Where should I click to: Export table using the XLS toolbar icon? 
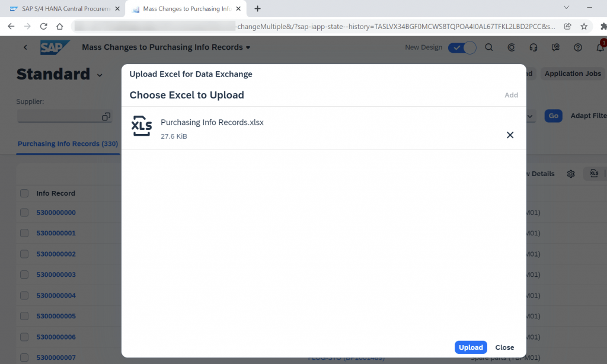coord(594,174)
